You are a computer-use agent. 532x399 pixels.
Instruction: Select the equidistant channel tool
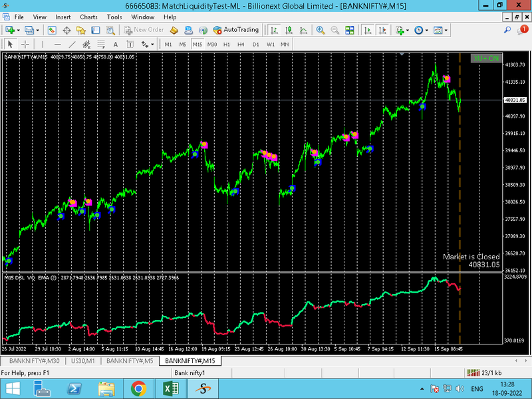point(86,44)
